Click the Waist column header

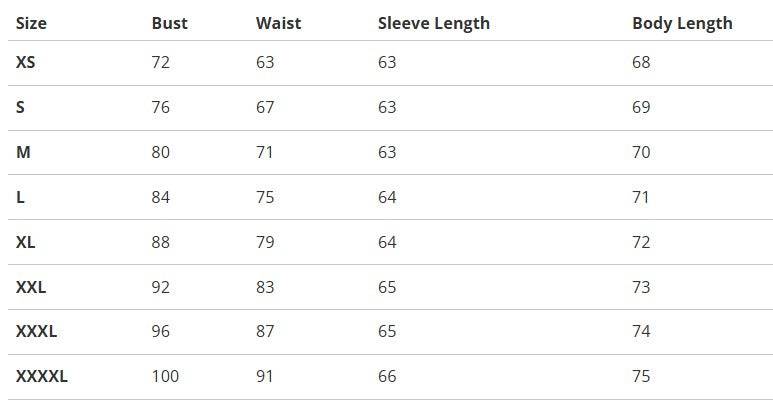coord(278,23)
